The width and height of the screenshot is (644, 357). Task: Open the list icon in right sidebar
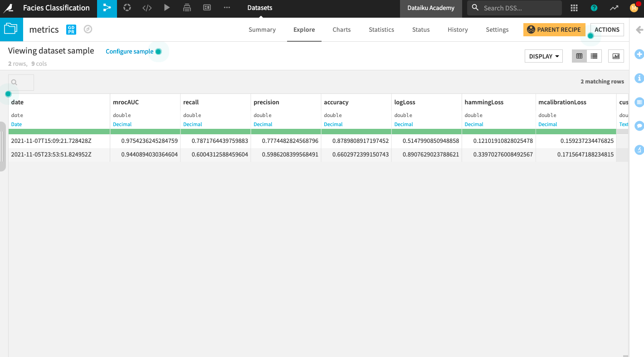(x=639, y=102)
